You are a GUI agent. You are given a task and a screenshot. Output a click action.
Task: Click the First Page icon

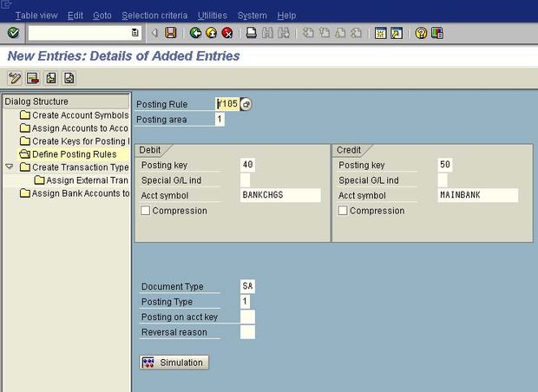(x=308, y=33)
